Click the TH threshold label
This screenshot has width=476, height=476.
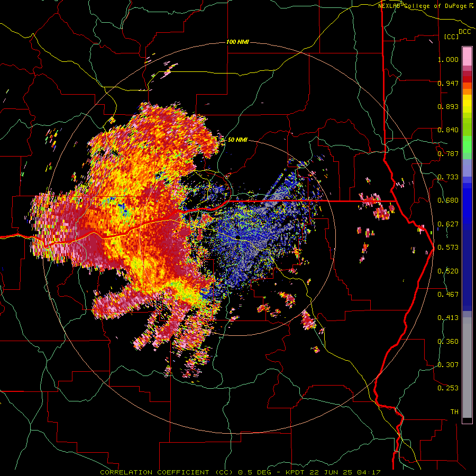coord(454,412)
